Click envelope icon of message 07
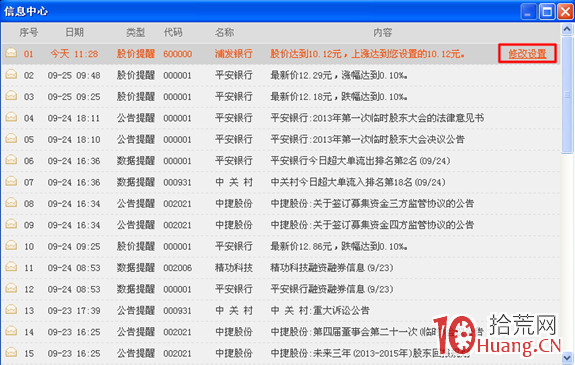The image size is (575, 365). 11,181
